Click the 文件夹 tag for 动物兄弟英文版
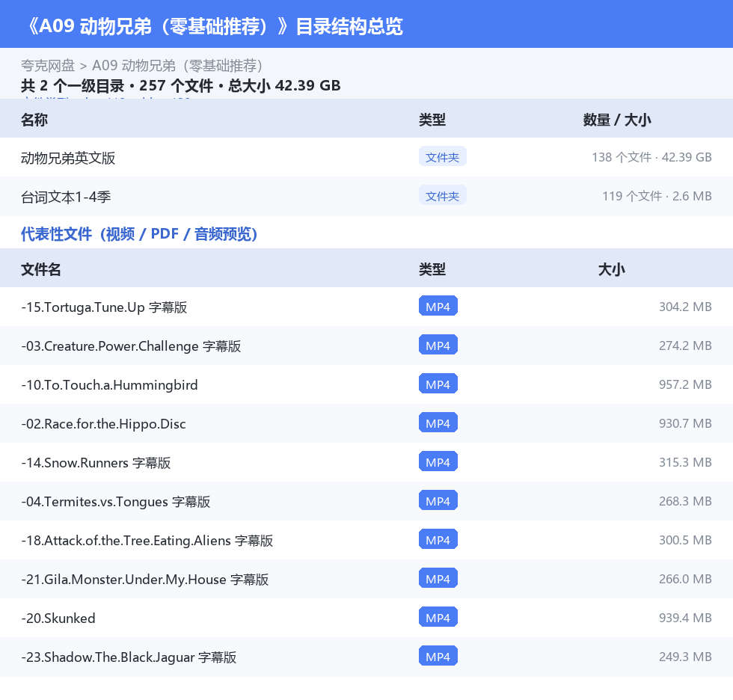Image resolution: width=733 pixels, height=700 pixels. click(x=442, y=157)
